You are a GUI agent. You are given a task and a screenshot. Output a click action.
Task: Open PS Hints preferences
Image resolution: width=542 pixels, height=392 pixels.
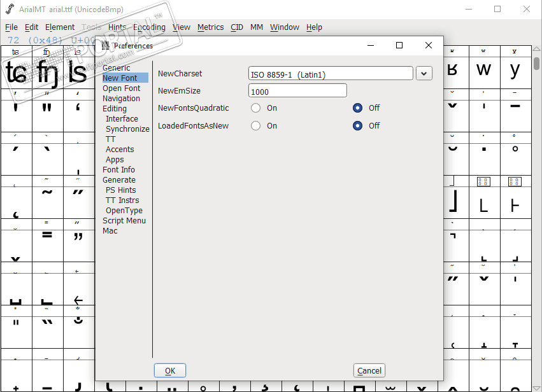coord(120,190)
